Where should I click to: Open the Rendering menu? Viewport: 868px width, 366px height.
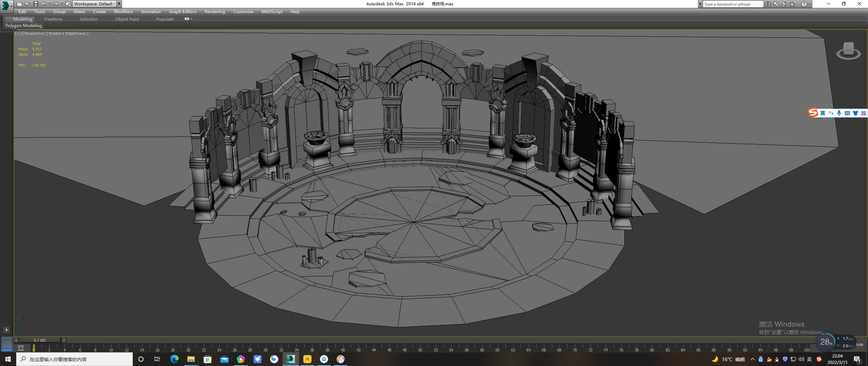(215, 12)
